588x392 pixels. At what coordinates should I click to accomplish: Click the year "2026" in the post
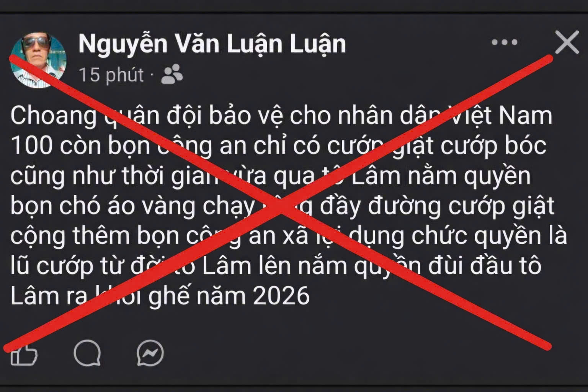coord(281,296)
